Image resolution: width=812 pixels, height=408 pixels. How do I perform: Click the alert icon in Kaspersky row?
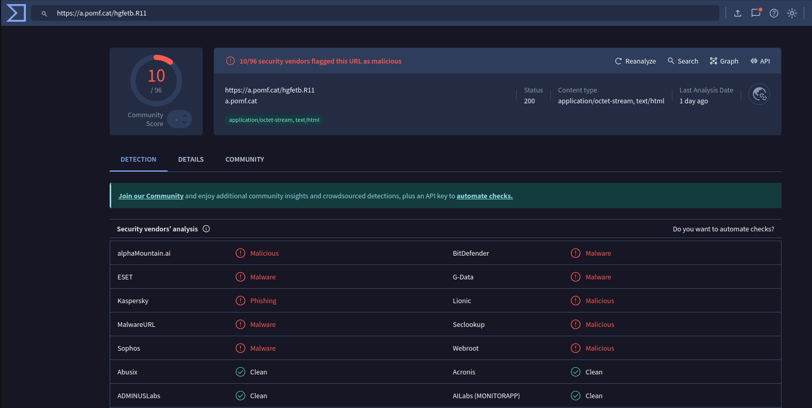click(x=240, y=301)
